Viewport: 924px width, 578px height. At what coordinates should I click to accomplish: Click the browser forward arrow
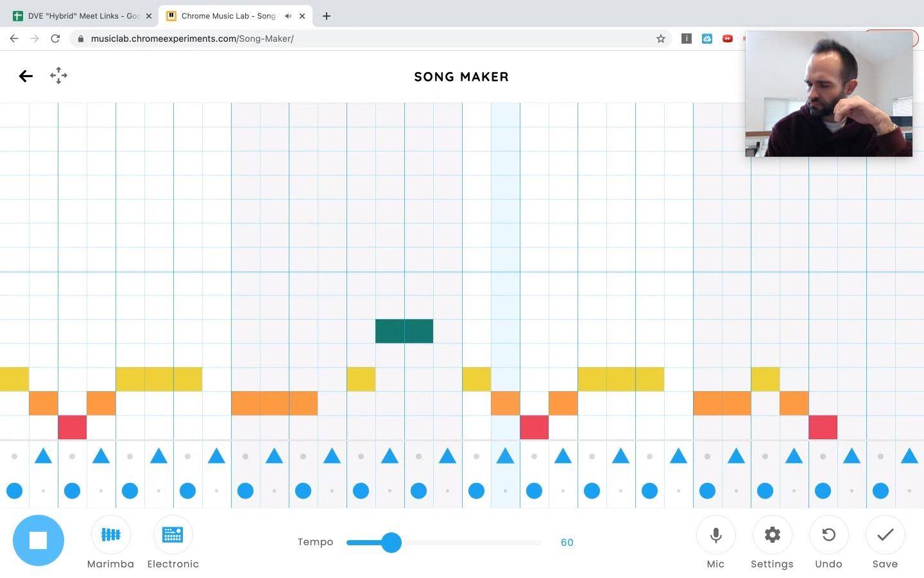coord(35,39)
